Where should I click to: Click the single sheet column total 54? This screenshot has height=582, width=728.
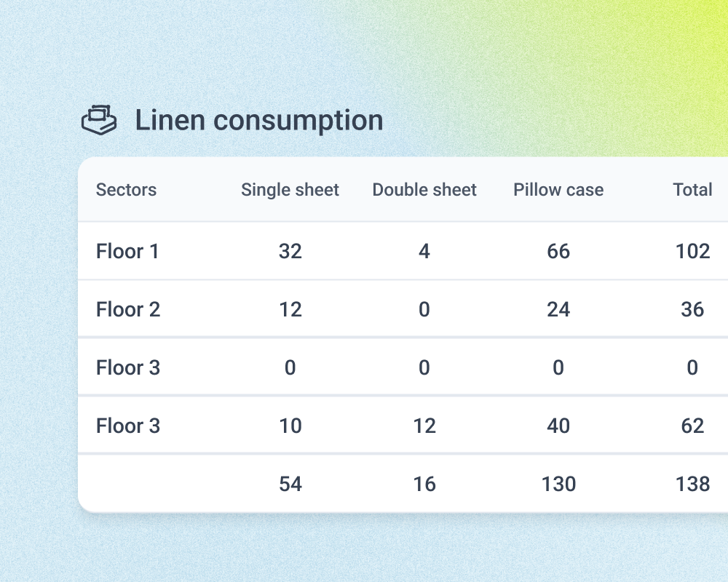(x=290, y=484)
